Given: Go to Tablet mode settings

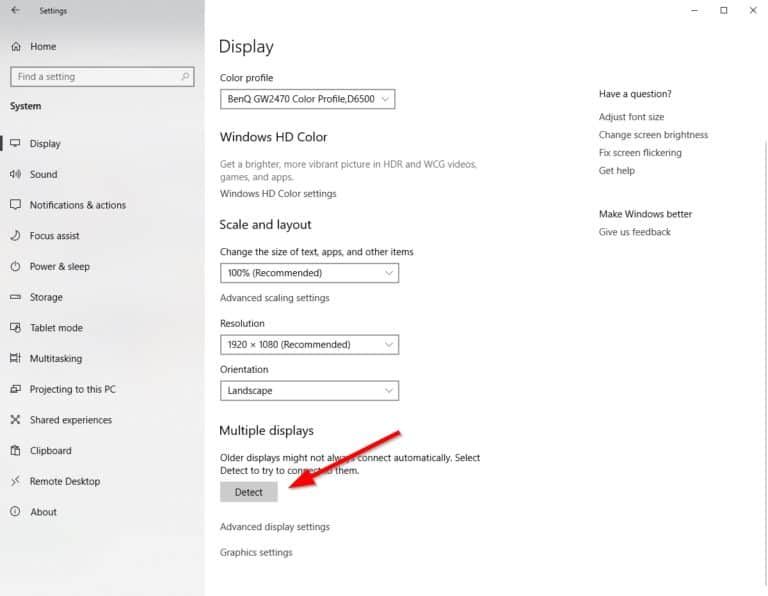Looking at the screenshot, I should coord(56,328).
